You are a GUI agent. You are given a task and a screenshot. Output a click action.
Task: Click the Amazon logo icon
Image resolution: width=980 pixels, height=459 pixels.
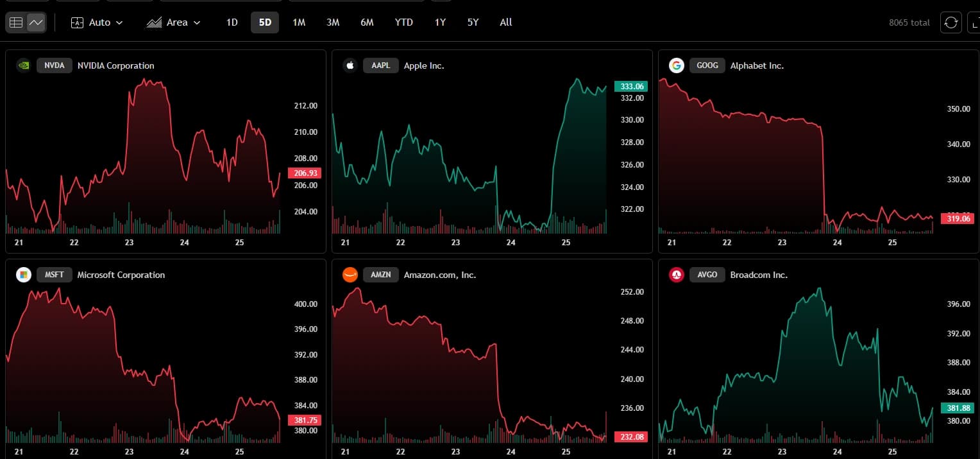(350, 275)
